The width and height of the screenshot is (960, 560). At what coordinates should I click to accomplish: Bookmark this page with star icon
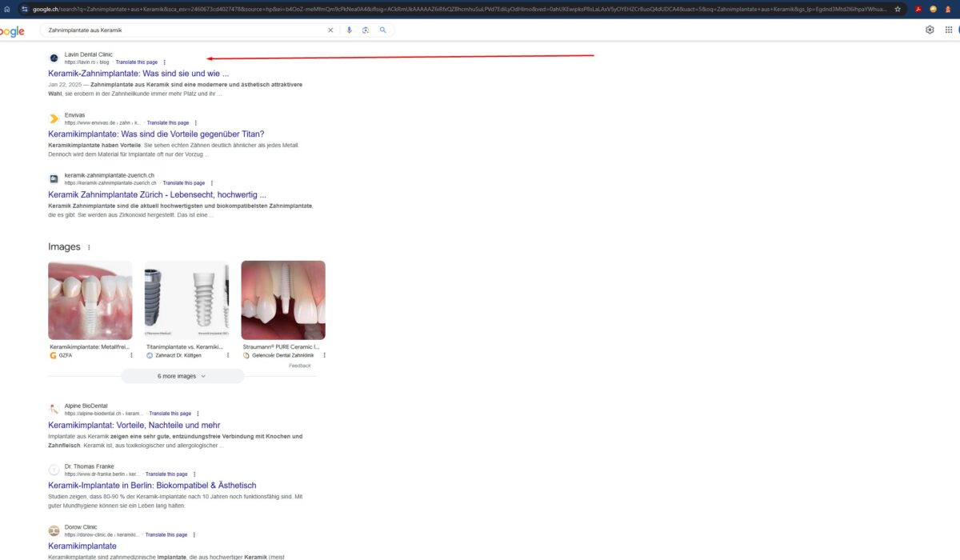click(898, 9)
